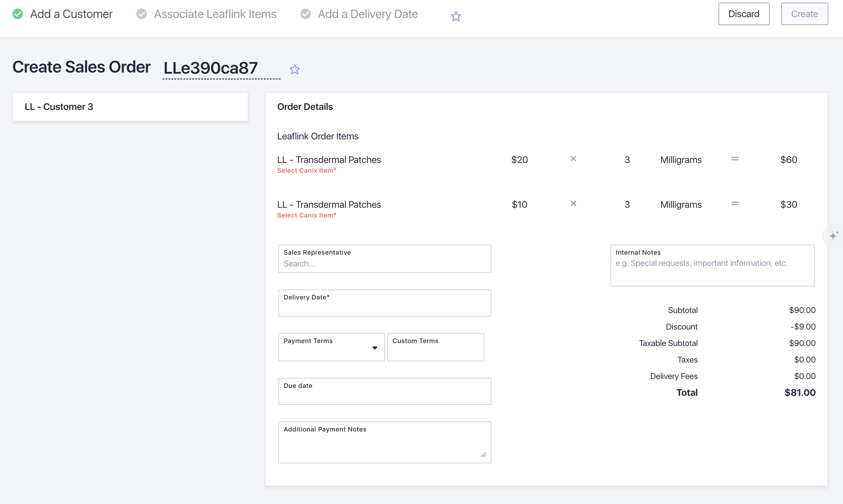
Task: Click the equals icon on the $10 item row
Action: [735, 203]
